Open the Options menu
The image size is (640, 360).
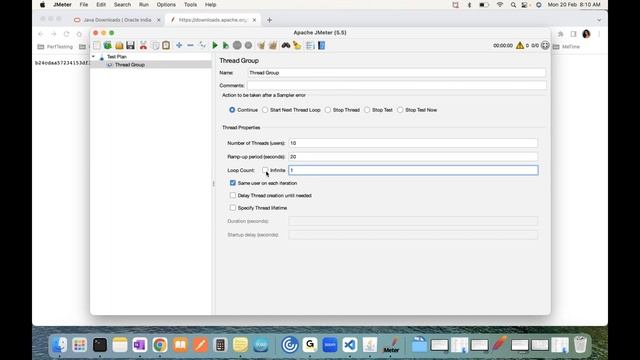pos(166,5)
